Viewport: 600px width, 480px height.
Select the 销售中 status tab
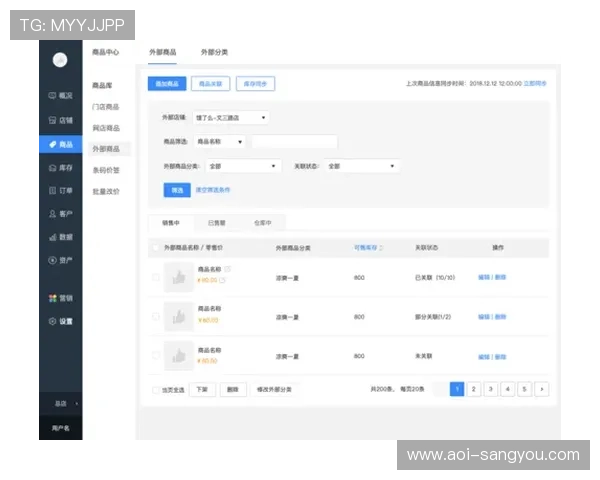(171, 223)
